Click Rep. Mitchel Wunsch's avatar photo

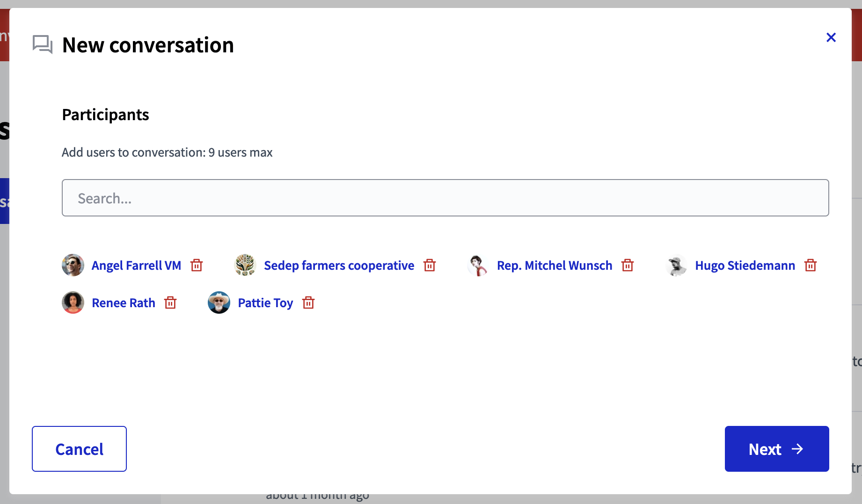click(x=478, y=265)
